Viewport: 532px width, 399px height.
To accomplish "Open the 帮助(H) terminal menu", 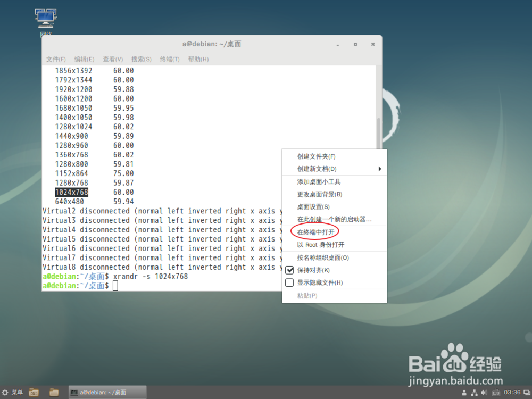I will [x=198, y=60].
